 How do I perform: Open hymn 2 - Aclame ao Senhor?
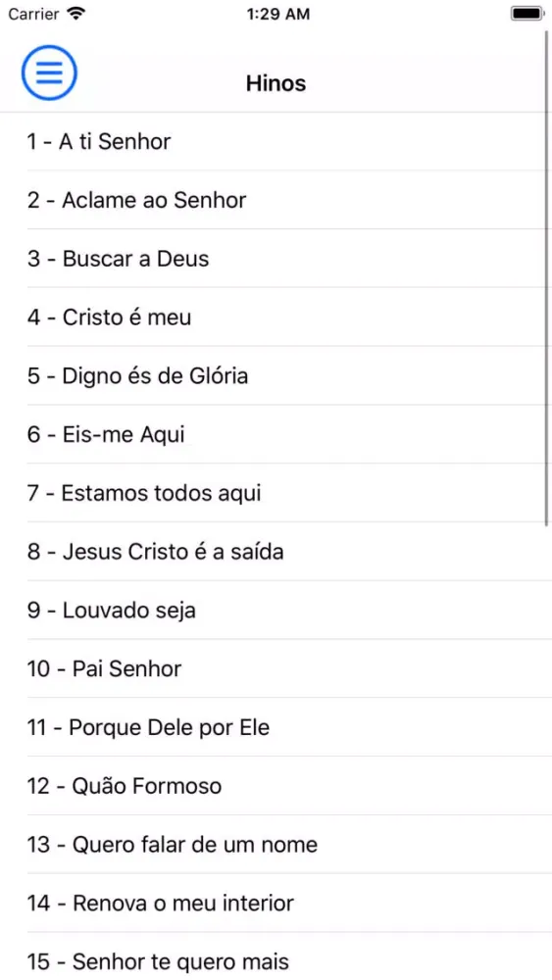(x=276, y=200)
